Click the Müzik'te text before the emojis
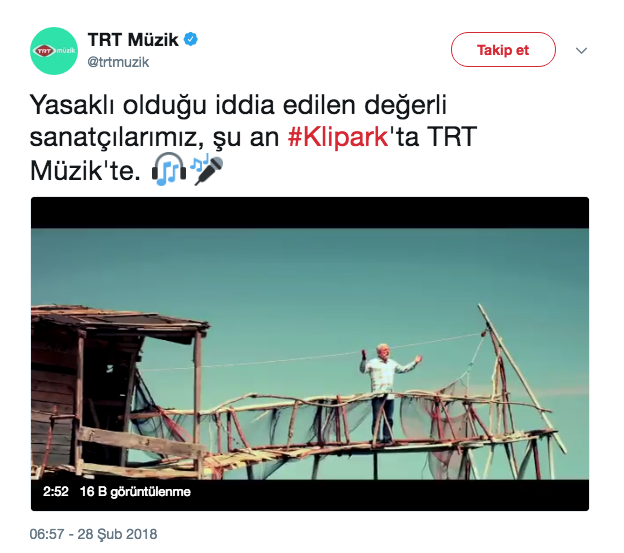The width and height of the screenshot is (624, 553). (x=85, y=170)
